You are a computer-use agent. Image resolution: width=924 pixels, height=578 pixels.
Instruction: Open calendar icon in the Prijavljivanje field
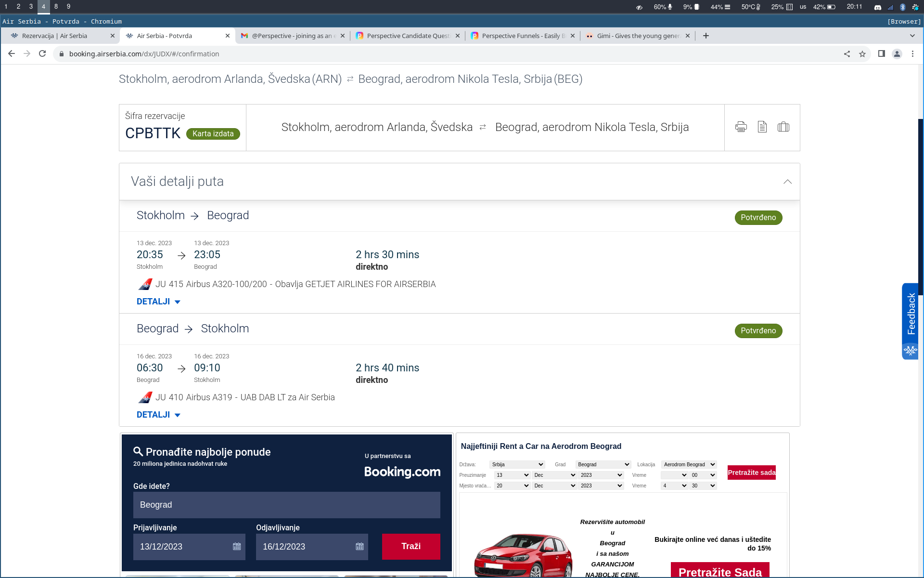[x=237, y=547]
